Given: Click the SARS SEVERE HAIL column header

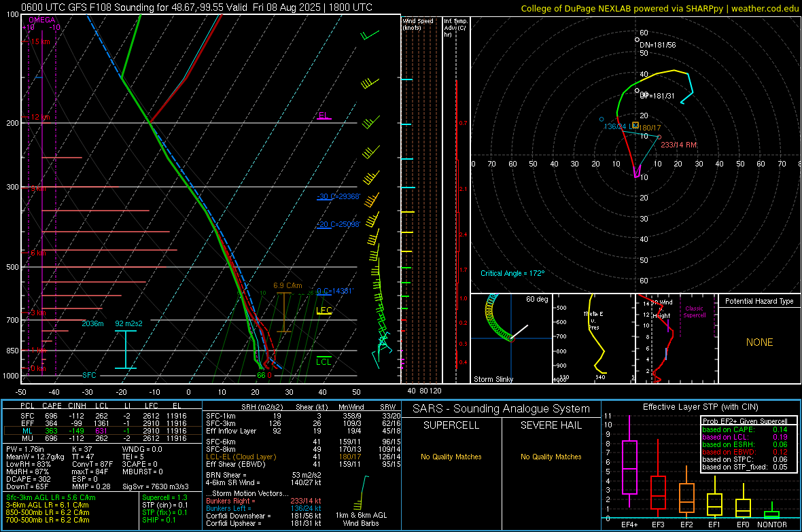Looking at the screenshot, I should coord(551,425).
